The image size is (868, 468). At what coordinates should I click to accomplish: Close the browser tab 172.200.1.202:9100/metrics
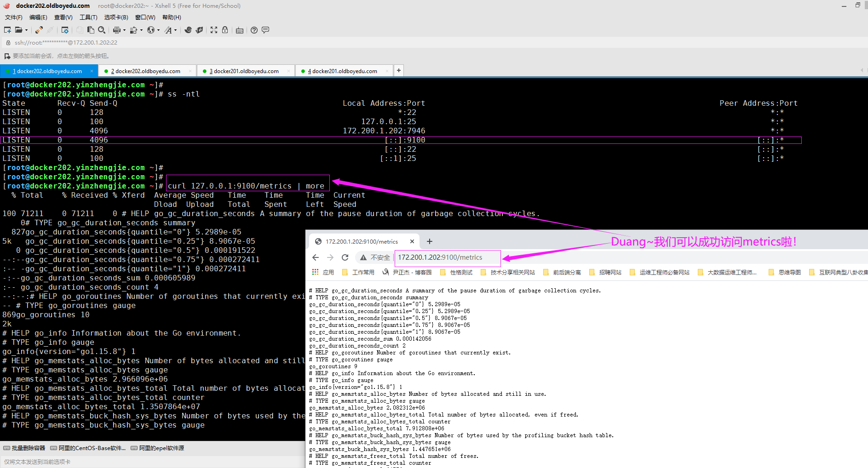(412, 241)
